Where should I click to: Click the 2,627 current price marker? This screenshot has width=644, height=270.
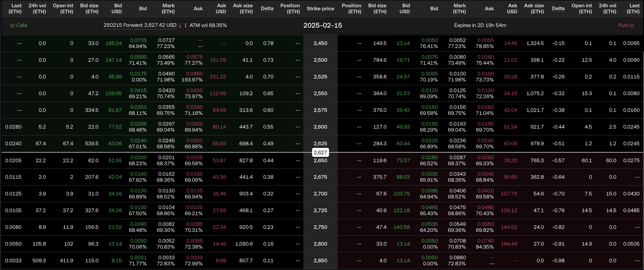320,152
